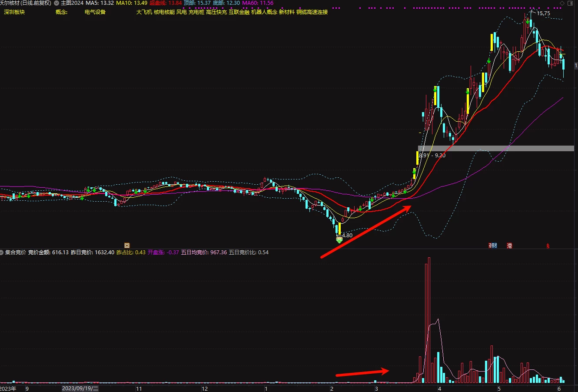Click the red dollar sign marker icon

pos(548,246)
